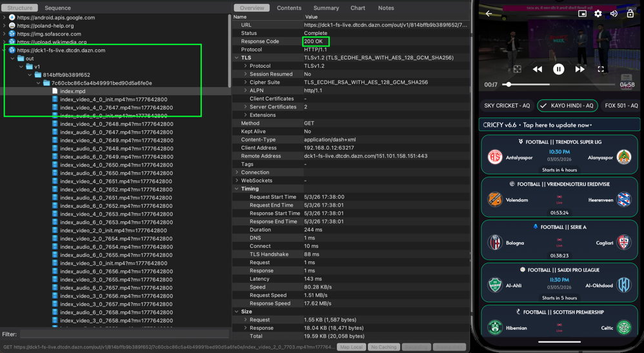Tap the fullscreen icon in player

click(x=601, y=69)
